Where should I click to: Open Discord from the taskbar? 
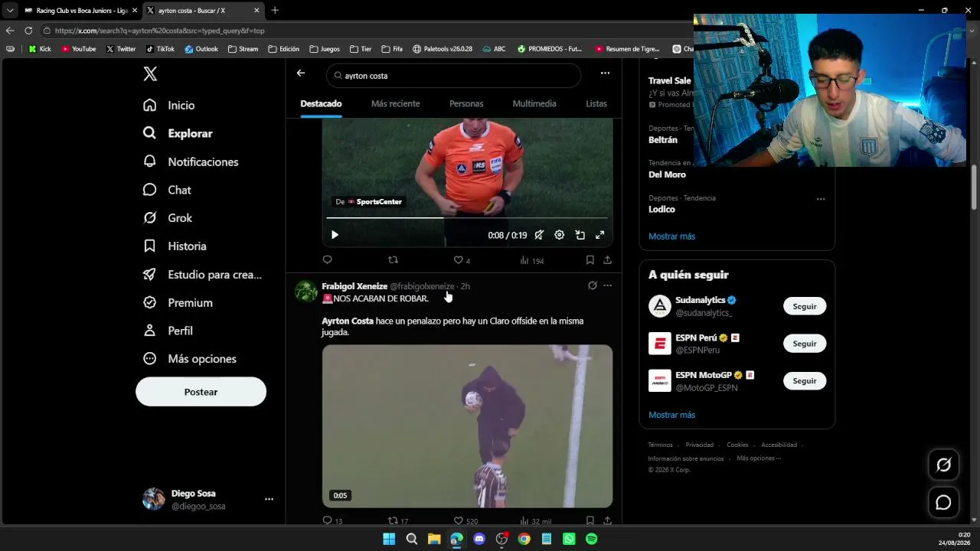(x=479, y=539)
